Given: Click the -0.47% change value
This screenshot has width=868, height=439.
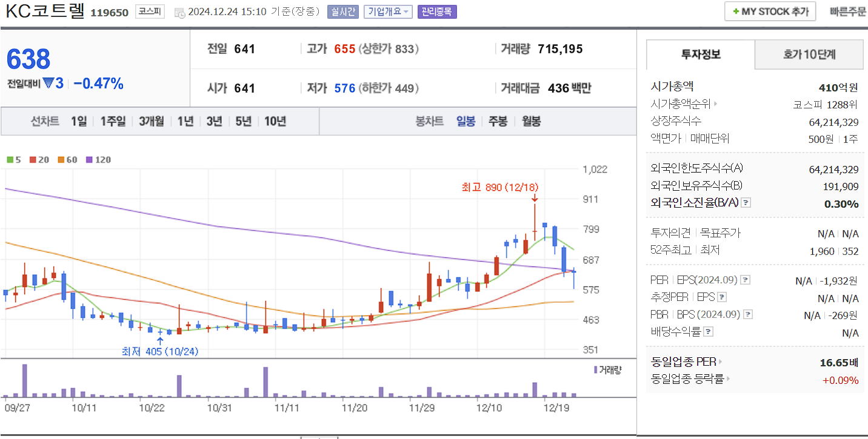Looking at the screenshot, I should 98,84.
